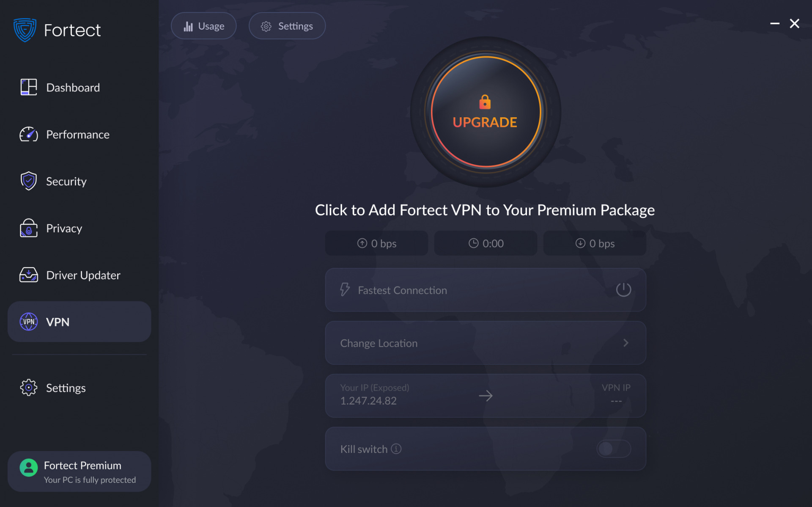Expand the Change Location panel

coord(485,343)
